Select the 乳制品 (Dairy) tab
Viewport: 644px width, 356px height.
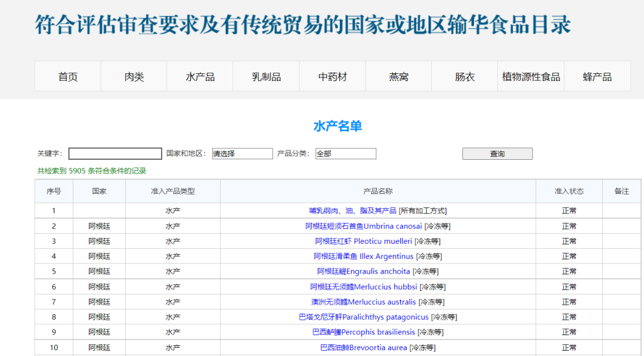coord(265,75)
